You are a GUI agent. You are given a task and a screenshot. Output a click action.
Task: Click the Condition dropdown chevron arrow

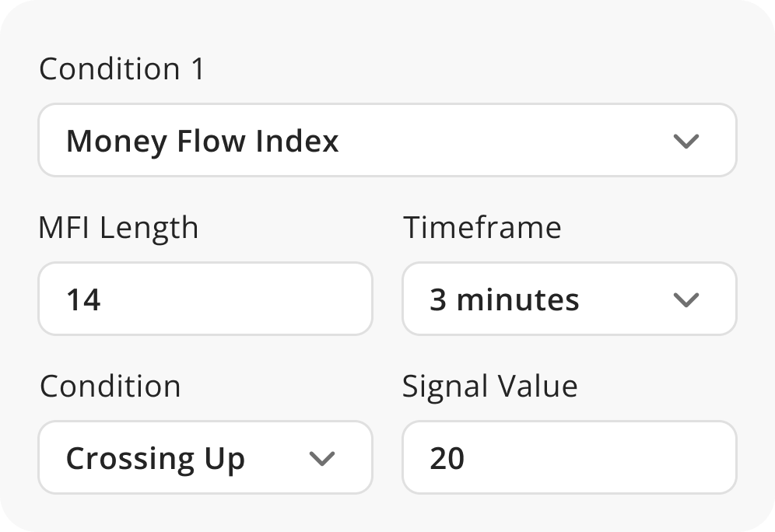click(321, 458)
